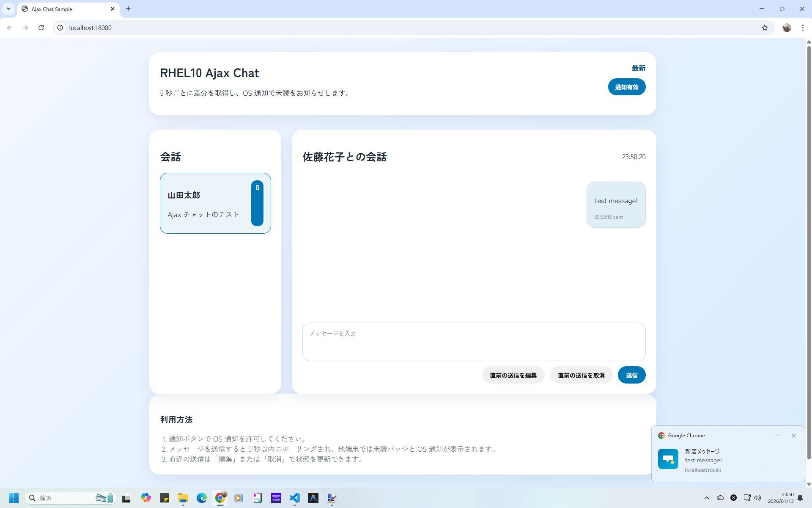Open the Chrome profile avatar
812x508 pixels.
(x=787, y=28)
